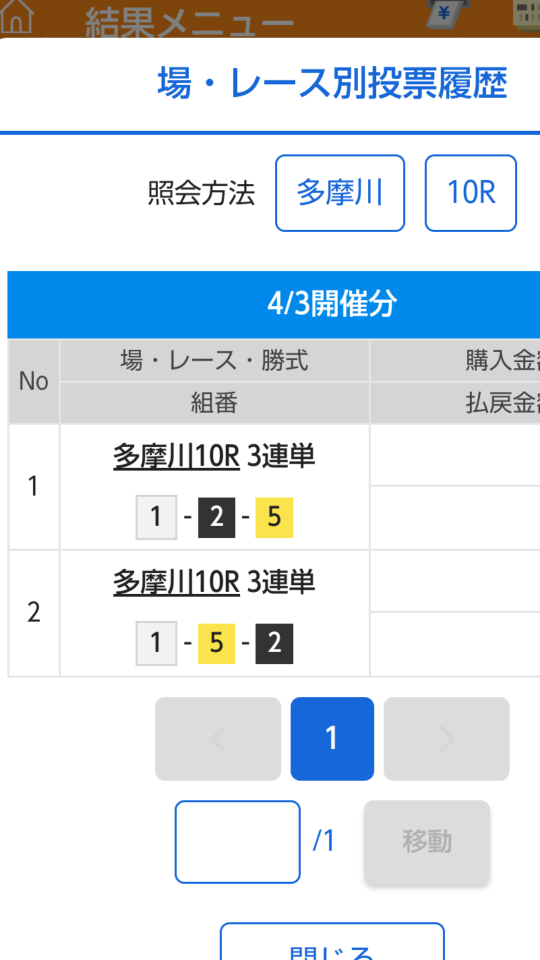Click the 移動 button
The width and height of the screenshot is (540, 960).
427,842
